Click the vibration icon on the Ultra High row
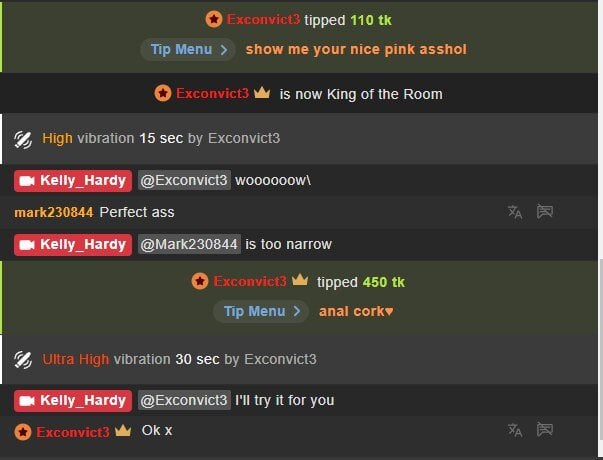Screen dimensions: 603x460 click(x=23, y=360)
